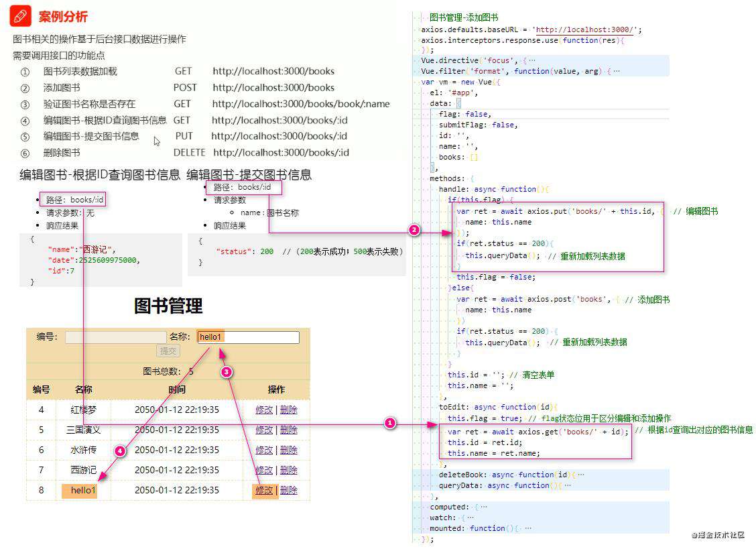The width and height of the screenshot is (756, 549).
Task: Click the el: '#app' code line
Action: pyautogui.click(x=454, y=93)
